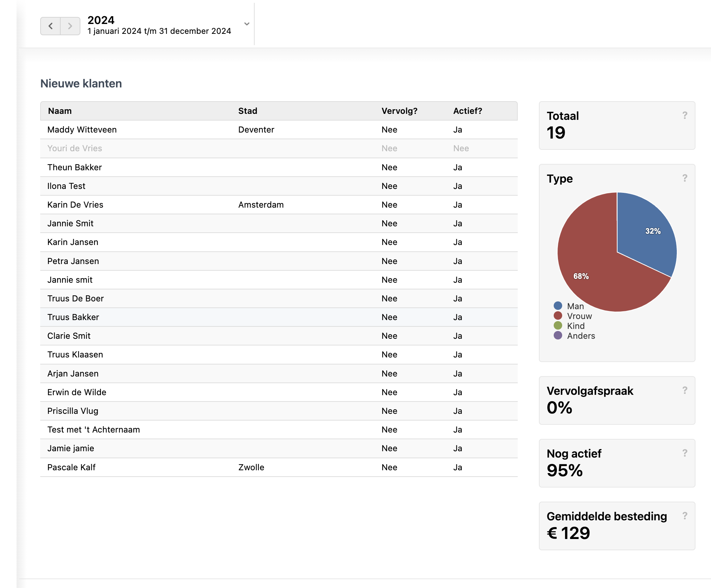Open customer Pascale Kalf row

[72, 467]
